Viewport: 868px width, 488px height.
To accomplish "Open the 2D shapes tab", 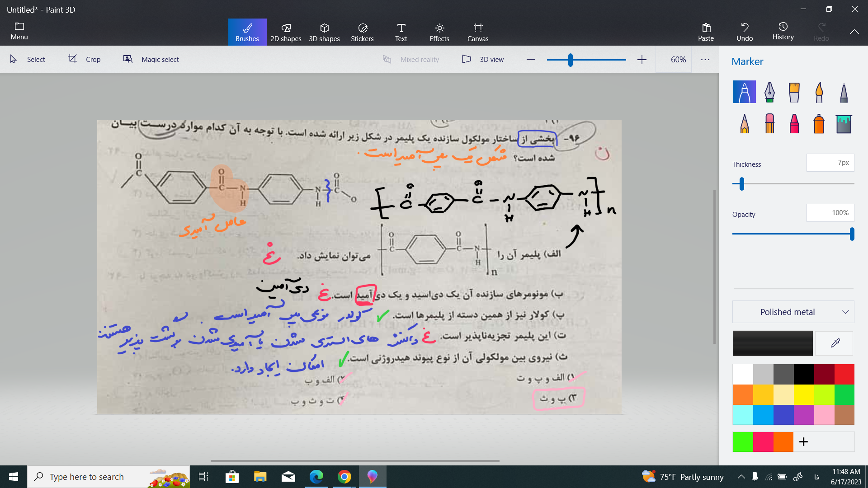I will [x=286, y=32].
